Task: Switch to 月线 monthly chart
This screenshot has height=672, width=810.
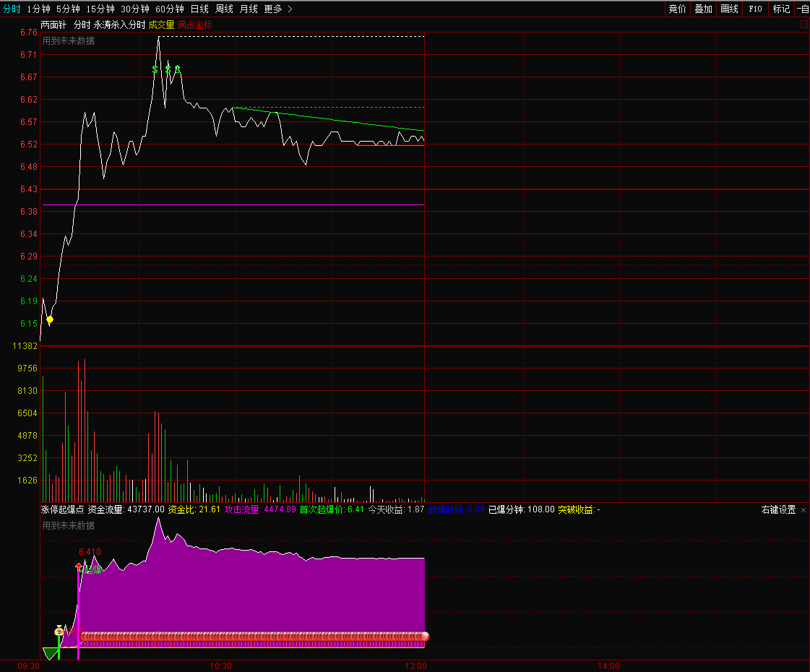Action: click(x=249, y=9)
